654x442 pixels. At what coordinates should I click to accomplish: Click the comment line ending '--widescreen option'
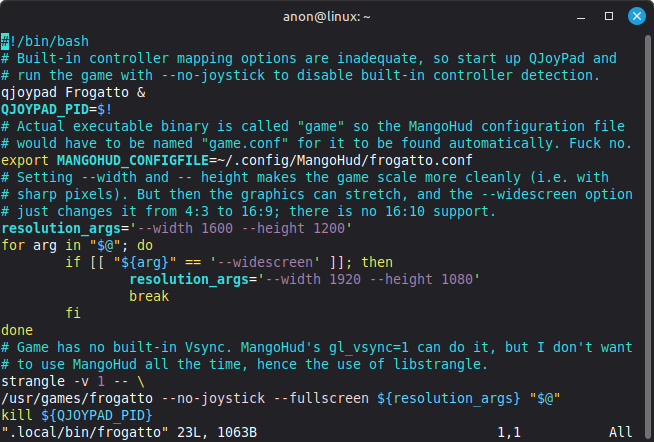(317, 194)
